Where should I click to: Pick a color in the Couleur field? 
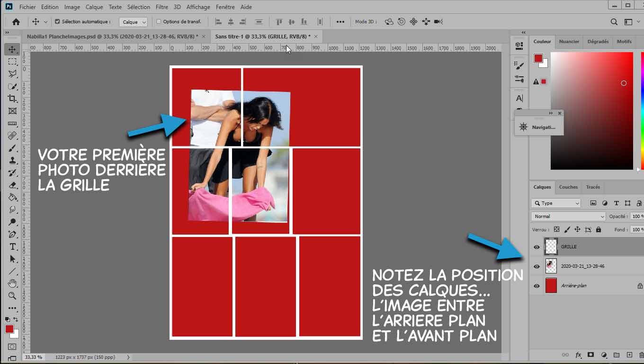[x=592, y=110]
